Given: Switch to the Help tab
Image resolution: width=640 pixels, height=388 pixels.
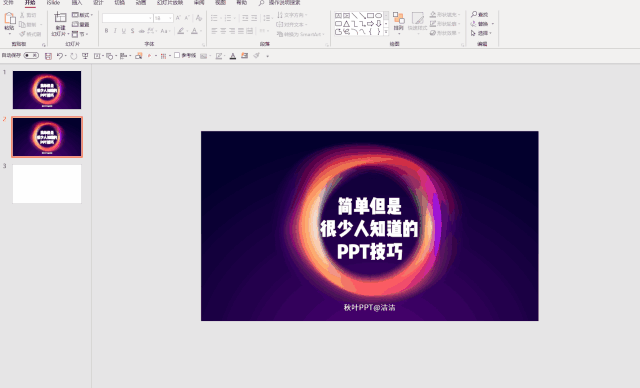Looking at the screenshot, I should pos(242,3).
